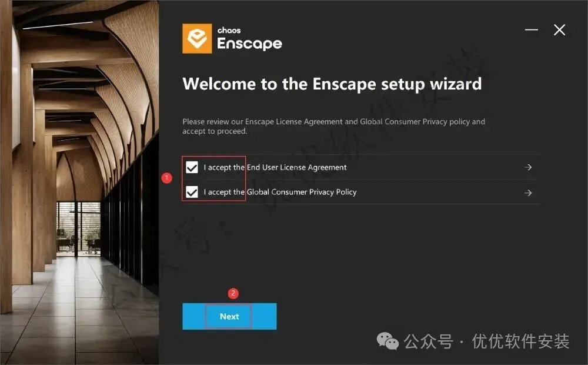Click the 'Enscape' wordmark next to logo
The height and width of the screenshot is (365, 588).
(249, 44)
